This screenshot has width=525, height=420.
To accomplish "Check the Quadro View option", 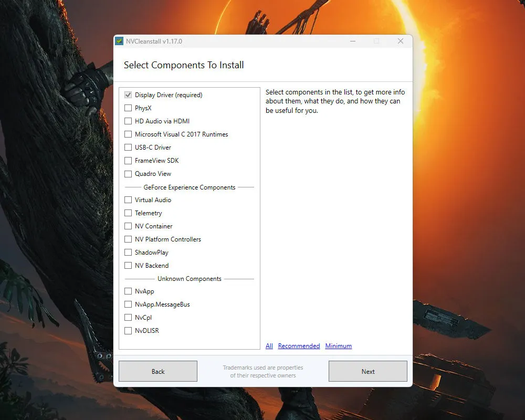I will tap(128, 173).
